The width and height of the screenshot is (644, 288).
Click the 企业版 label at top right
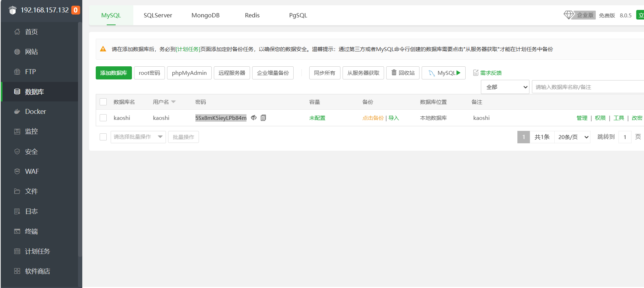point(585,15)
